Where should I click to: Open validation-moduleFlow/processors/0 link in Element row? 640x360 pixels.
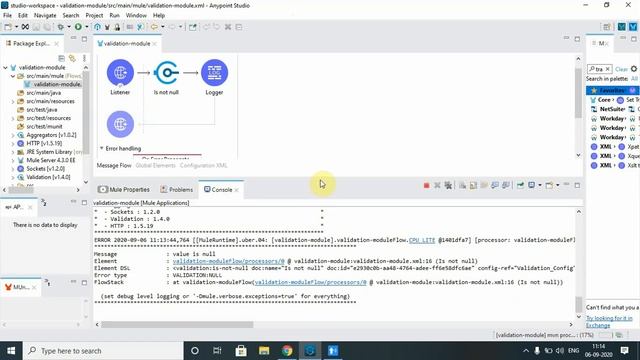[x=228, y=261]
